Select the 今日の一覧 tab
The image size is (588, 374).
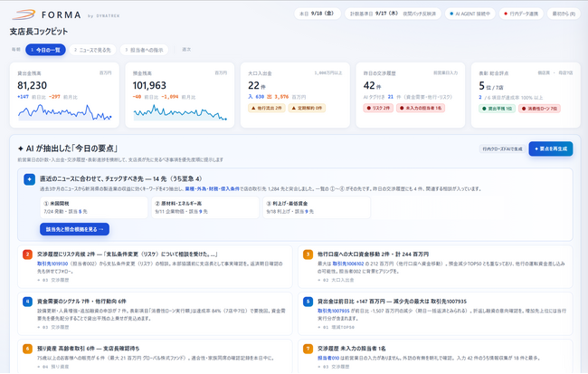tap(45, 50)
